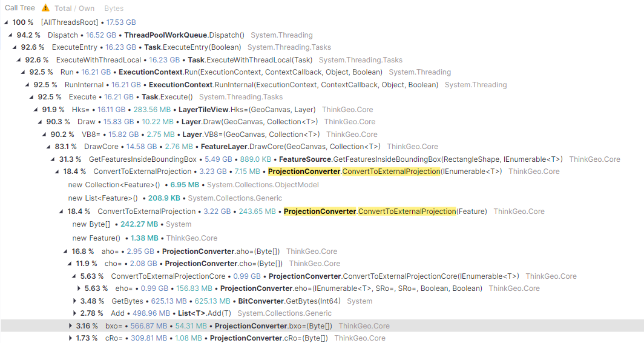Select the new Collection<Feature>() row
The width and height of the screenshot is (644, 343).
pyautogui.click(x=322, y=185)
